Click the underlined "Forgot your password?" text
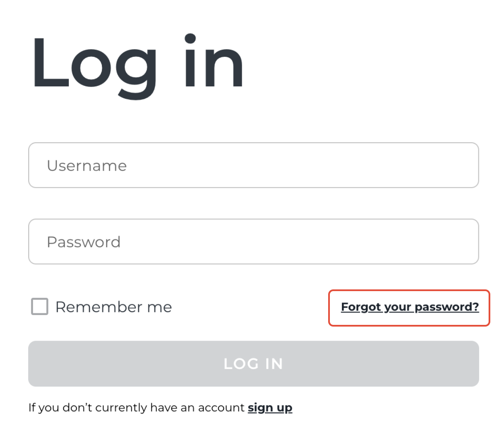This screenshot has width=504, height=442. point(409,307)
